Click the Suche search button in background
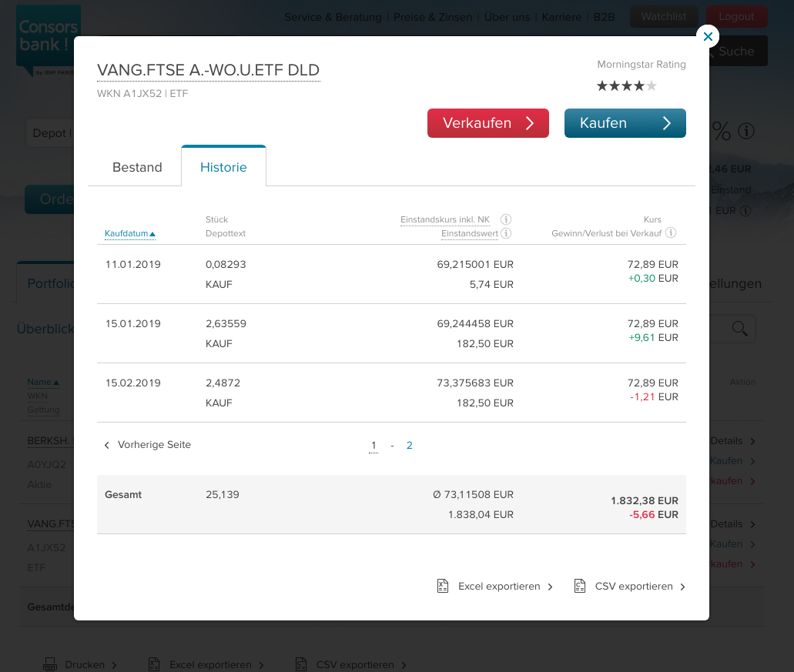 coord(739,51)
